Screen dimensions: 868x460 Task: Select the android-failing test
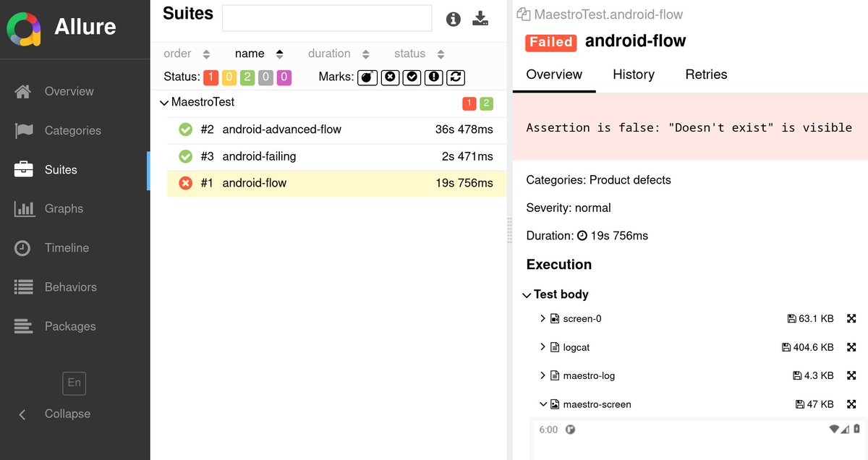336,156
